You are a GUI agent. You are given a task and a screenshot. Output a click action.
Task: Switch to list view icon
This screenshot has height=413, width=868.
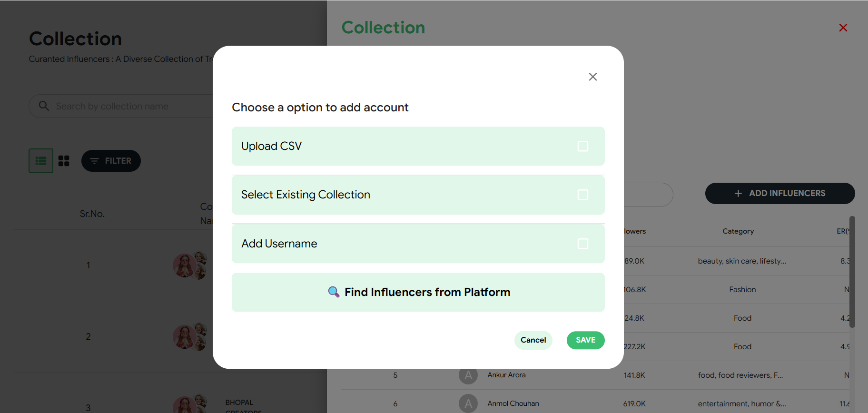pos(41,161)
